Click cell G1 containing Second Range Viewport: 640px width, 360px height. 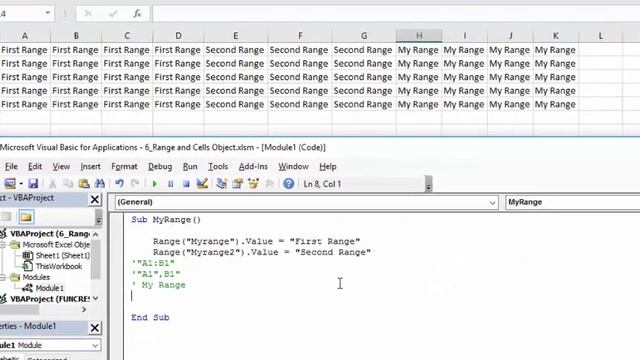[364, 50]
